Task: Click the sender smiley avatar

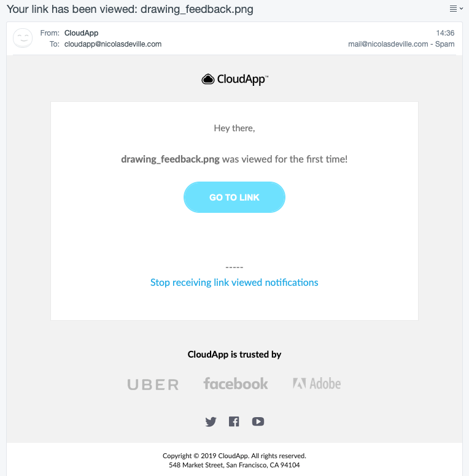Action: click(23, 38)
